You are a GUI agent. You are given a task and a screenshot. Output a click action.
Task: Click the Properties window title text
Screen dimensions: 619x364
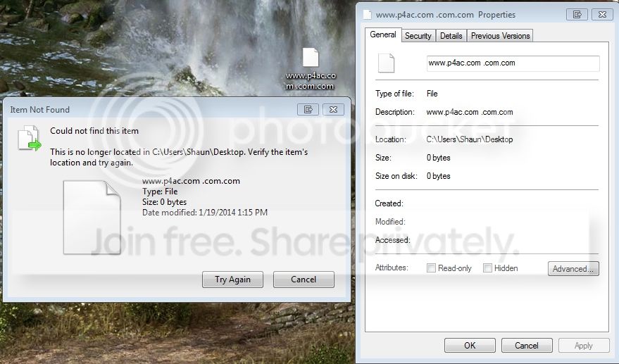(x=446, y=15)
